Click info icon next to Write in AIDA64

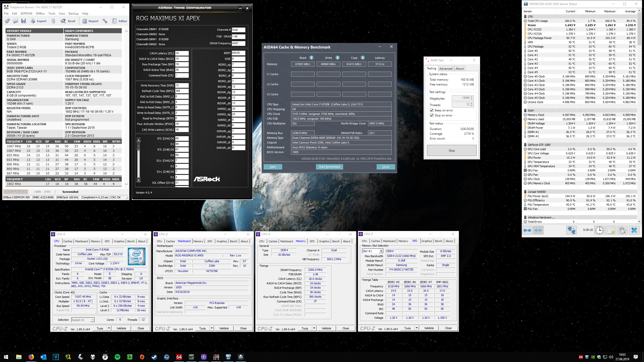click(338, 58)
